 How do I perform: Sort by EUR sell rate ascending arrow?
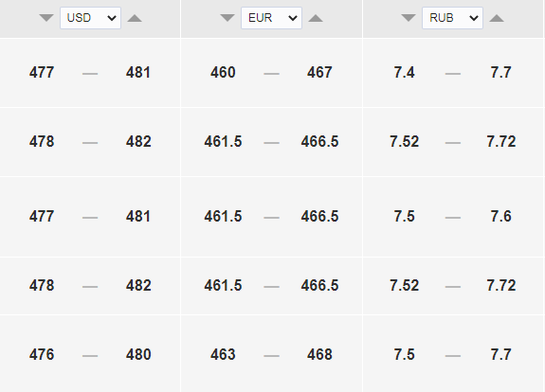click(x=316, y=18)
